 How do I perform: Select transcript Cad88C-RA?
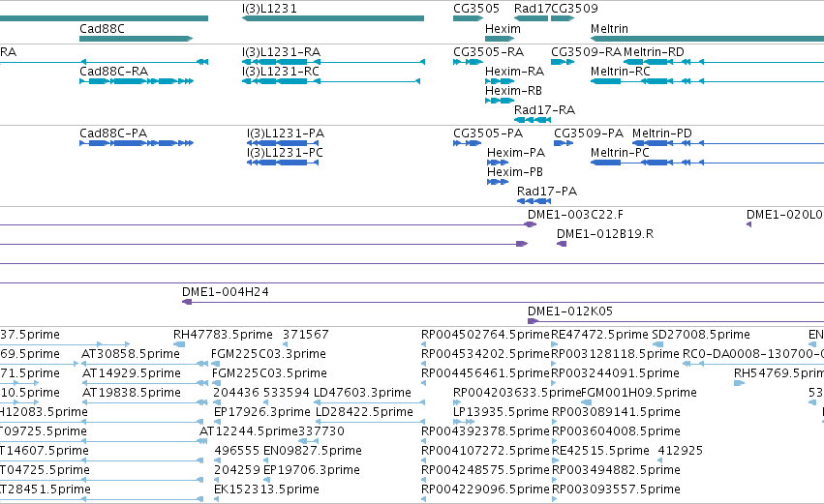coord(137,81)
